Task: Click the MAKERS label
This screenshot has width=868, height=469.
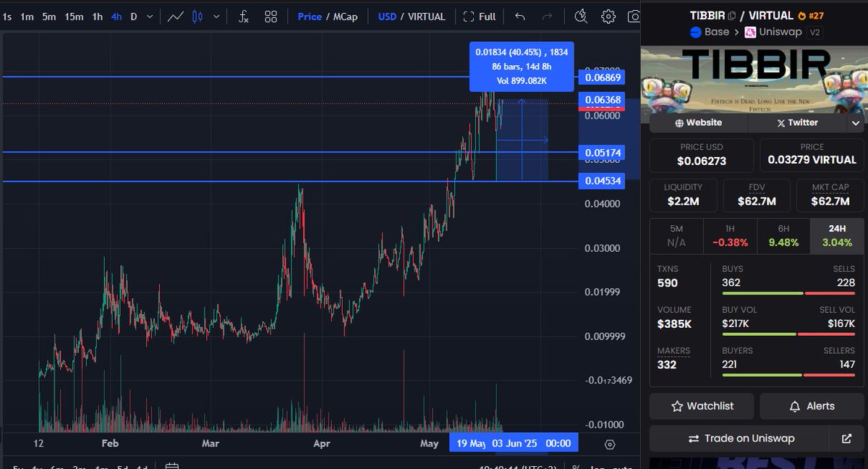Action: [673, 351]
